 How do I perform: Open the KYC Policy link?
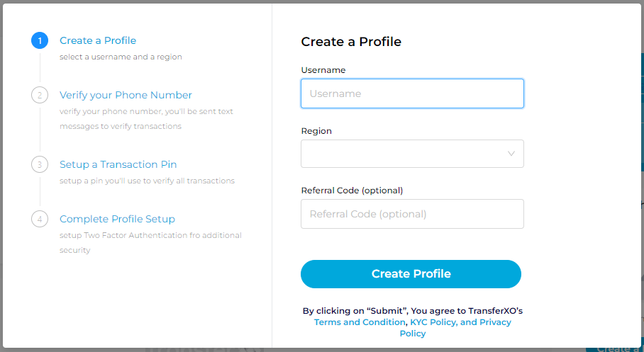click(x=433, y=322)
